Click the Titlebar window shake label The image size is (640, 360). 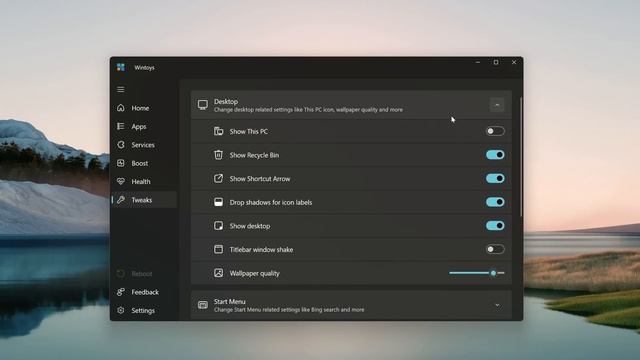(261, 250)
